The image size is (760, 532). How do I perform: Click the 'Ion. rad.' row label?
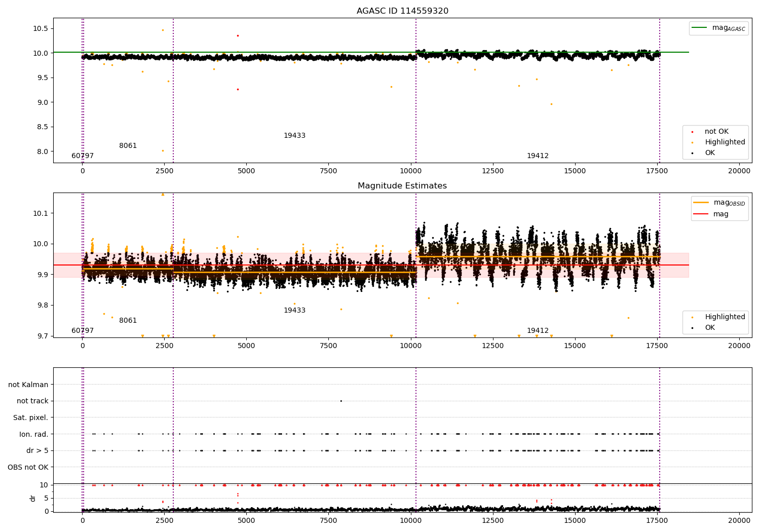tap(34, 434)
